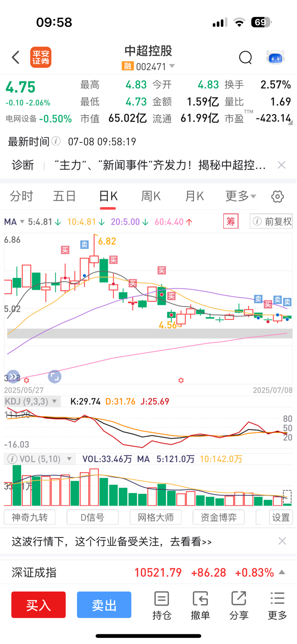
Task: Tap the status bar battery indicator
Action: pyautogui.click(x=261, y=22)
